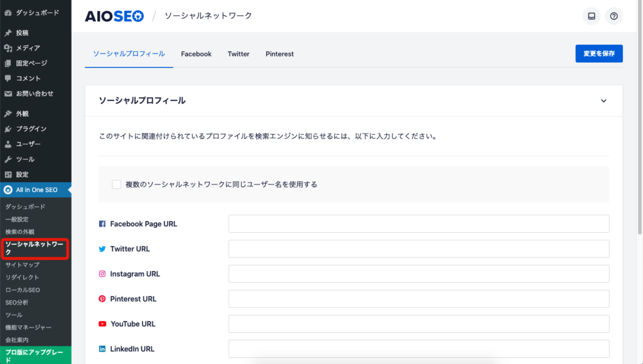Select the プラグイン plug icon in sidebar
643x364 pixels.
(x=8, y=129)
